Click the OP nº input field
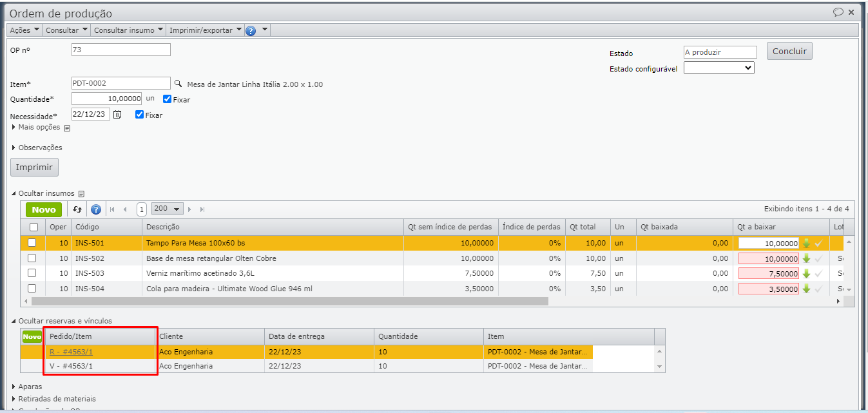 point(121,50)
